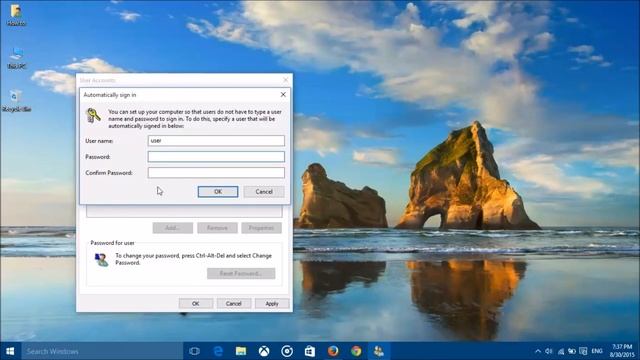Viewport: 640px width, 360px height.
Task: Launch Microsoft Edge from the taskbar
Action: (218, 351)
